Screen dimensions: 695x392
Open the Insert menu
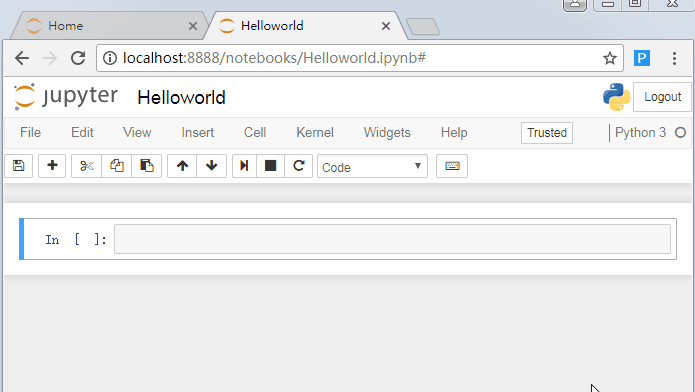click(x=198, y=133)
